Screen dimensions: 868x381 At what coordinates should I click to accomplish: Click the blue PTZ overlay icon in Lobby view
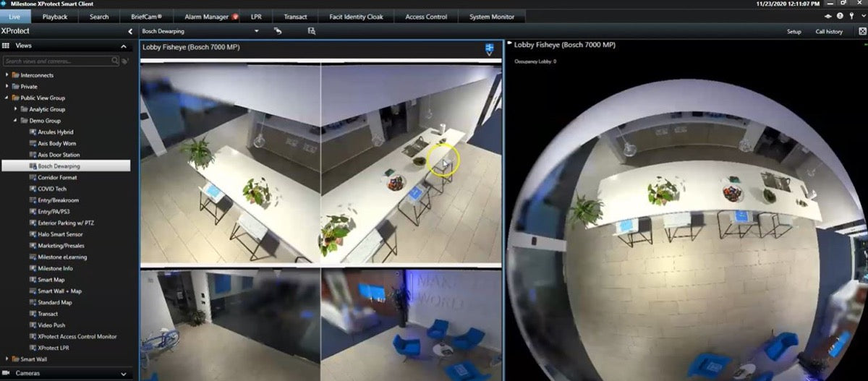(x=490, y=48)
